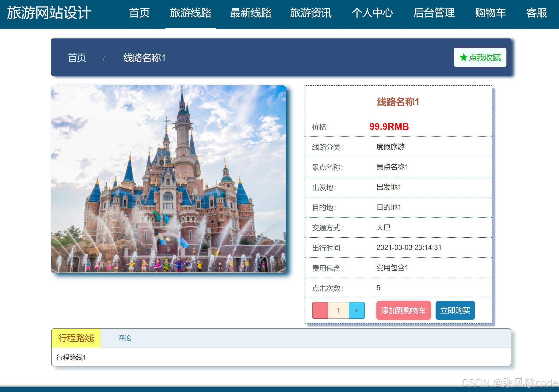This screenshot has width=559, height=392.
Task: Select the 行程路线 itinerary tab
Action: tap(76, 338)
